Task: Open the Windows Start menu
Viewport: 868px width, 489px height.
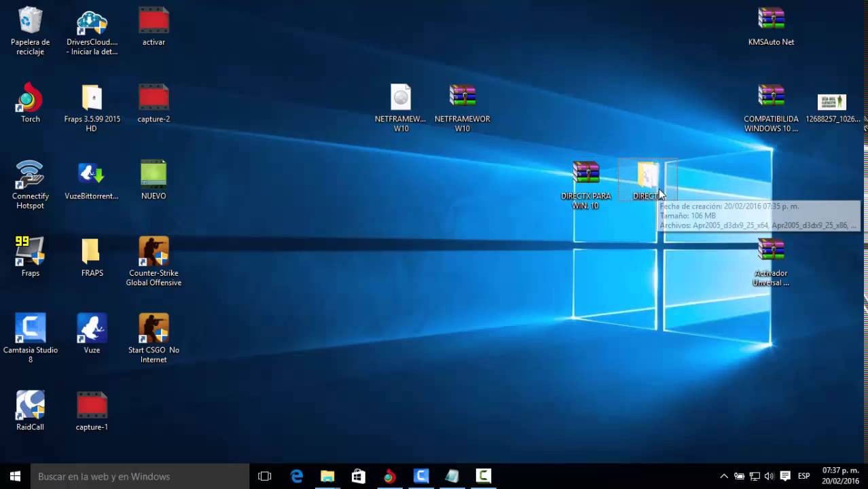Action: [15, 476]
